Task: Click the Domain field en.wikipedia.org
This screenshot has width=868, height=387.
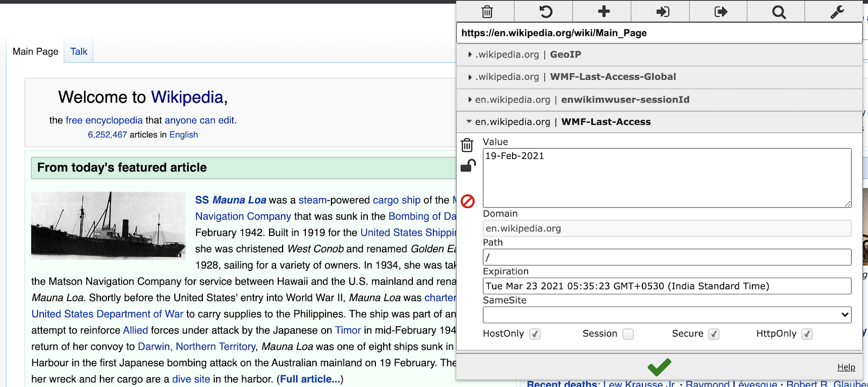Action: pyautogui.click(x=667, y=229)
